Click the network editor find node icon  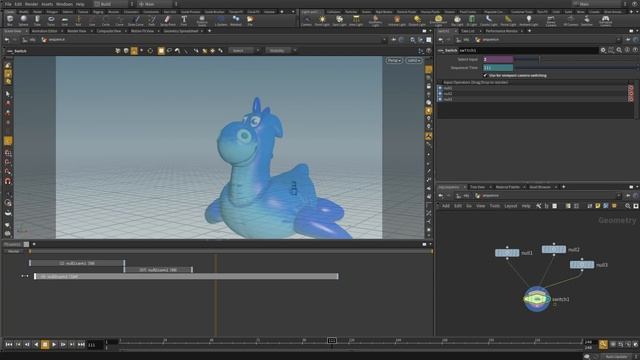click(x=628, y=206)
